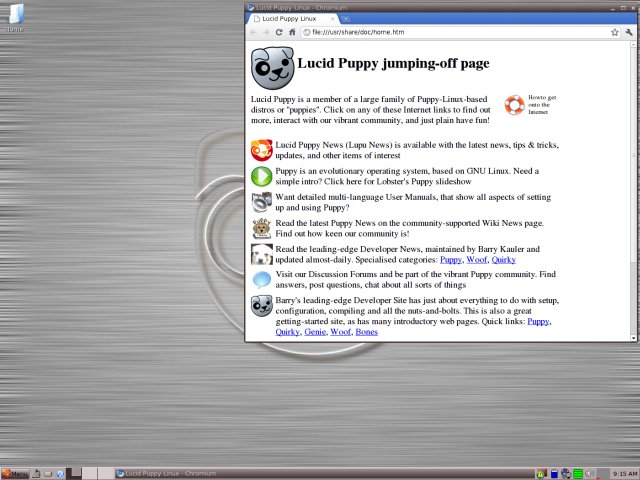This screenshot has width=640, height=480.
Task: Close the Lucid Puppy Linux tab
Action: click(332, 19)
